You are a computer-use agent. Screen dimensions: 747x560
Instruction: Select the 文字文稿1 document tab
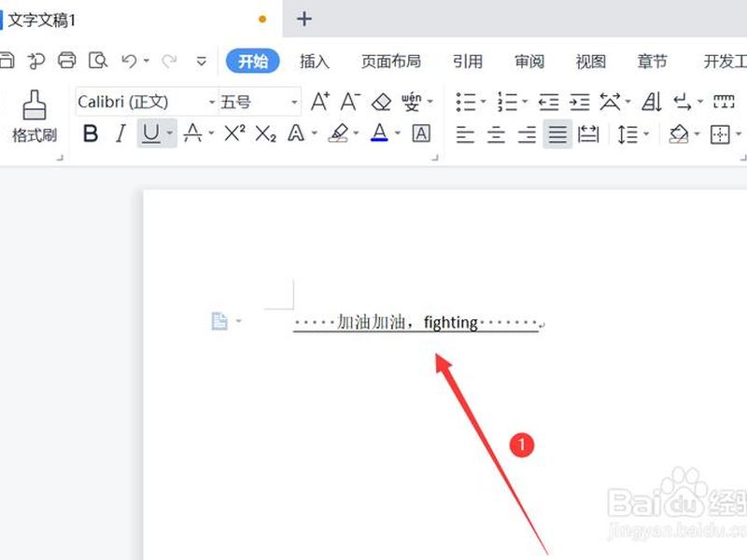tap(141, 19)
